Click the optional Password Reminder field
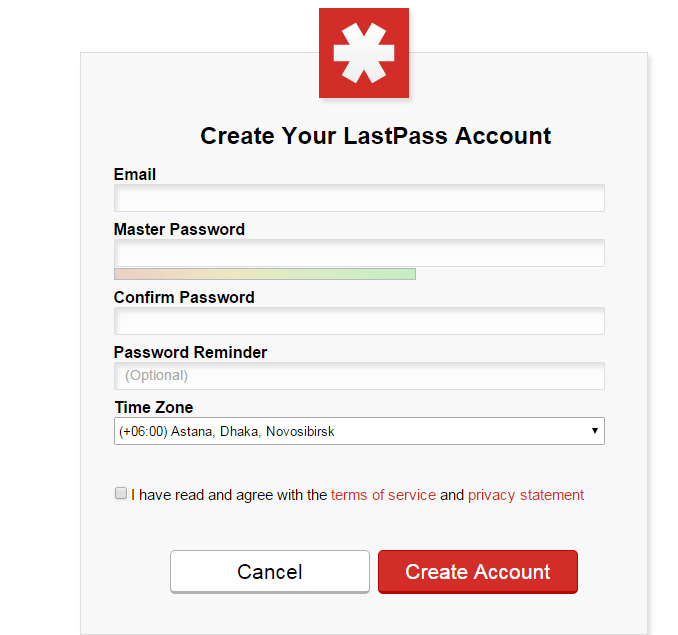The width and height of the screenshot is (678, 635). click(359, 376)
